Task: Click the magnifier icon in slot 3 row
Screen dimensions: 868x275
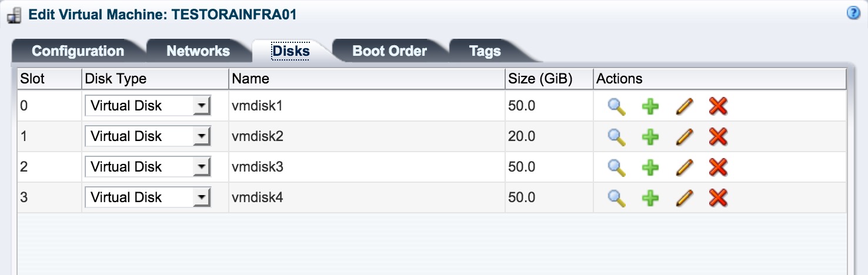Action: [x=616, y=198]
